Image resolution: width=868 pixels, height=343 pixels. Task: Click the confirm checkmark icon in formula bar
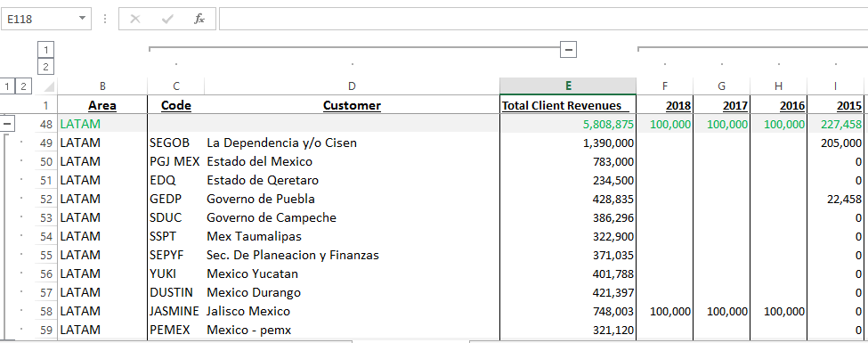167,19
